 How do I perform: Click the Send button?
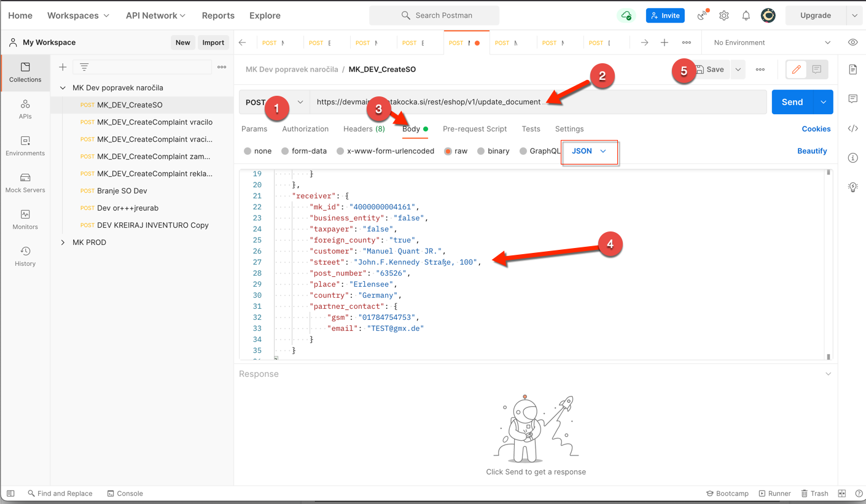(792, 102)
